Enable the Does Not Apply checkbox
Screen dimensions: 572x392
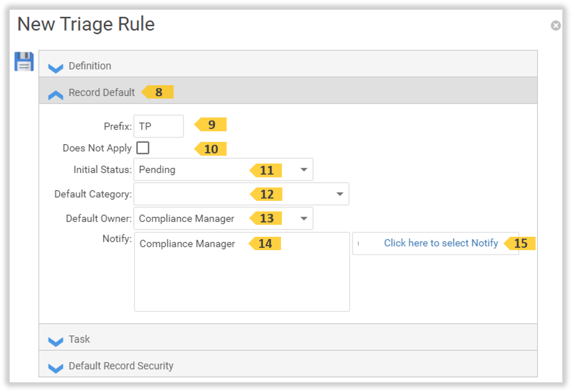tap(143, 148)
